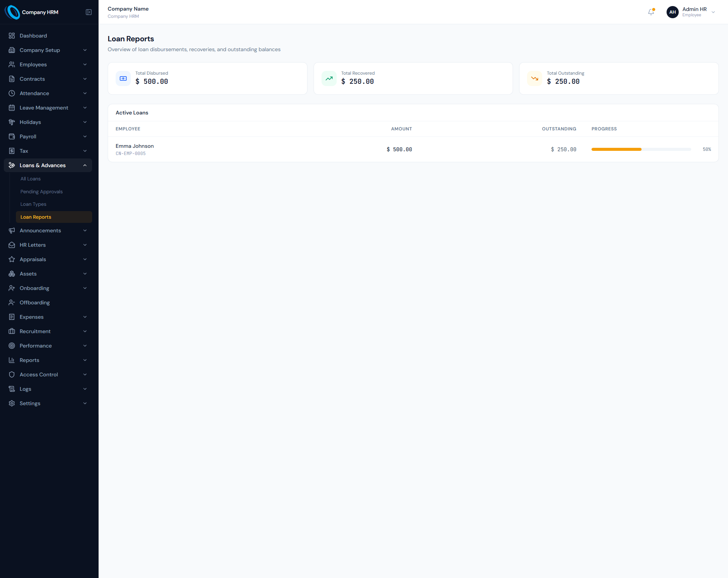Collapse the Loans & Advances chevron
The width and height of the screenshot is (728, 578).
coord(85,165)
